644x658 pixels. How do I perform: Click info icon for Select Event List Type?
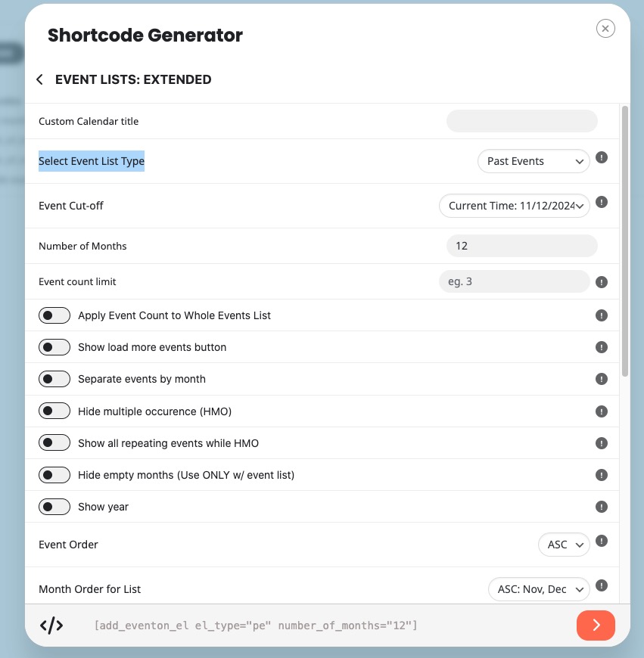601,157
